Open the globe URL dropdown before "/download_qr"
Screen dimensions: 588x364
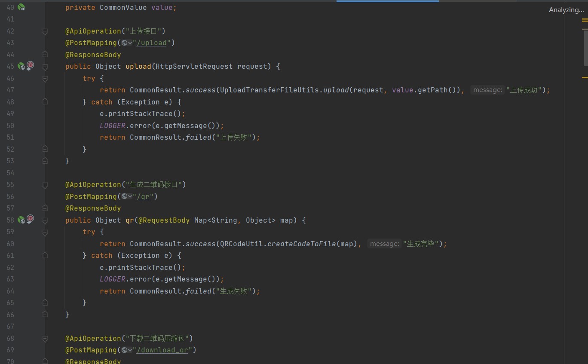point(127,350)
